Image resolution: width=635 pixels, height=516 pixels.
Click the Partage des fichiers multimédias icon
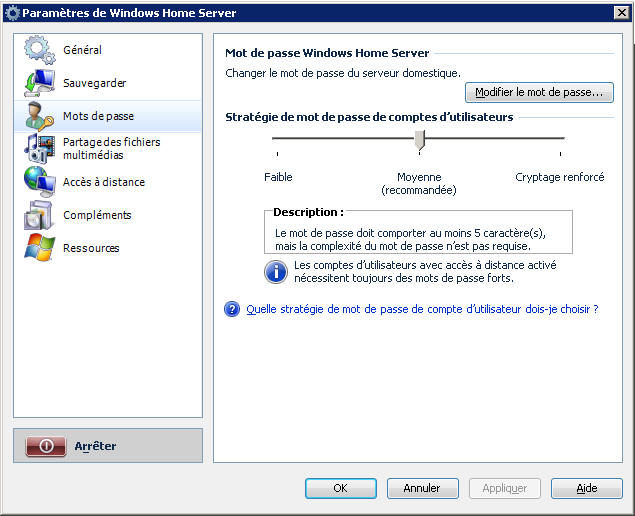(39, 149)
